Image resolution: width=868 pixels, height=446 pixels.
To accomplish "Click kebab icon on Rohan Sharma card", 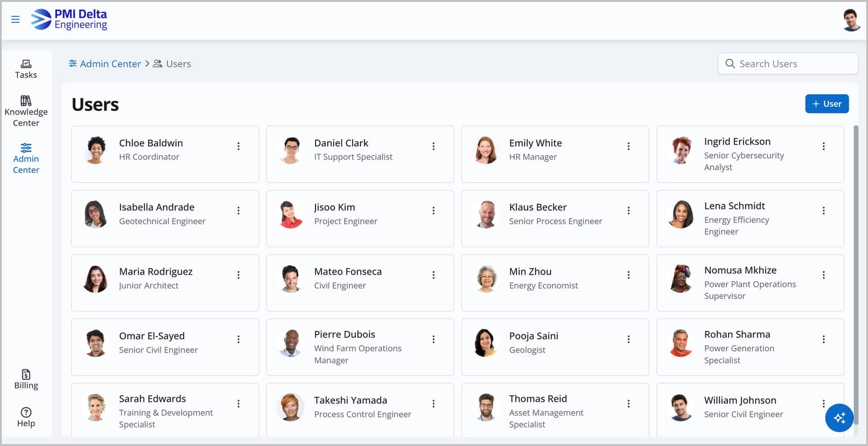I will pos(823,339).
